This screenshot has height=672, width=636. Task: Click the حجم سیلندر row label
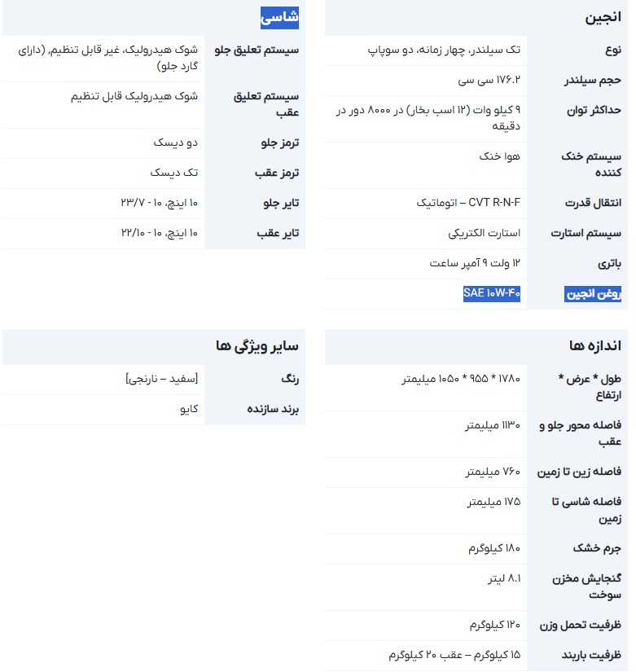click(x=594, y=81)
